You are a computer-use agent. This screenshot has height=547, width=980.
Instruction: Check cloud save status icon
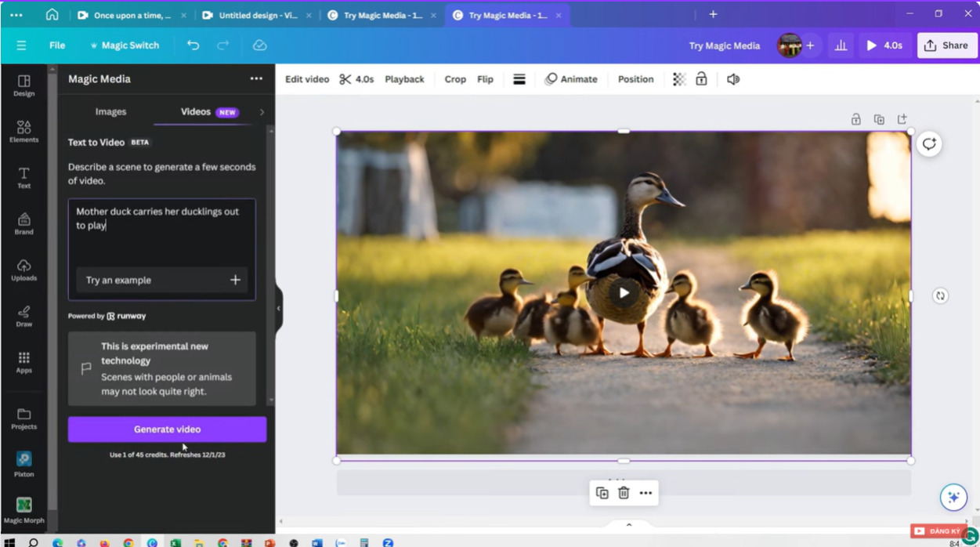(259, 45)
